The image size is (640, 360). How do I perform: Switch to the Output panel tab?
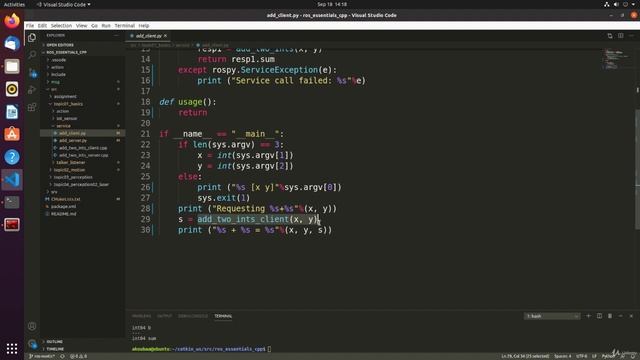tap(164, 316)
